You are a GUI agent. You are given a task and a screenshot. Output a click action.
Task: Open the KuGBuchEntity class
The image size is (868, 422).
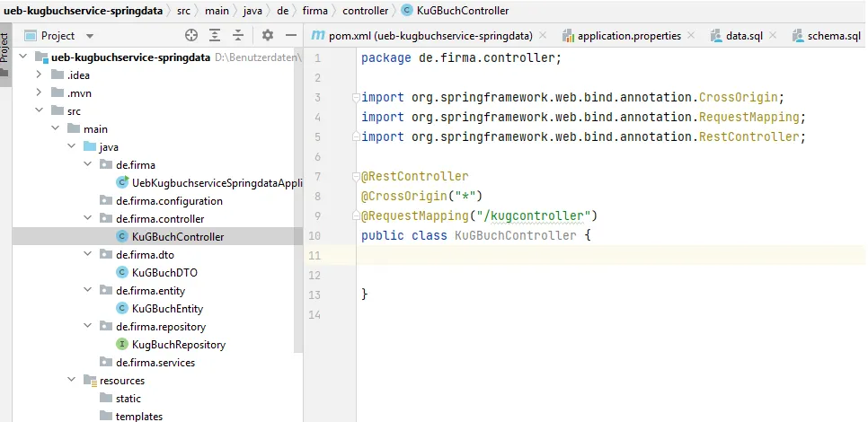coord(159,309)
